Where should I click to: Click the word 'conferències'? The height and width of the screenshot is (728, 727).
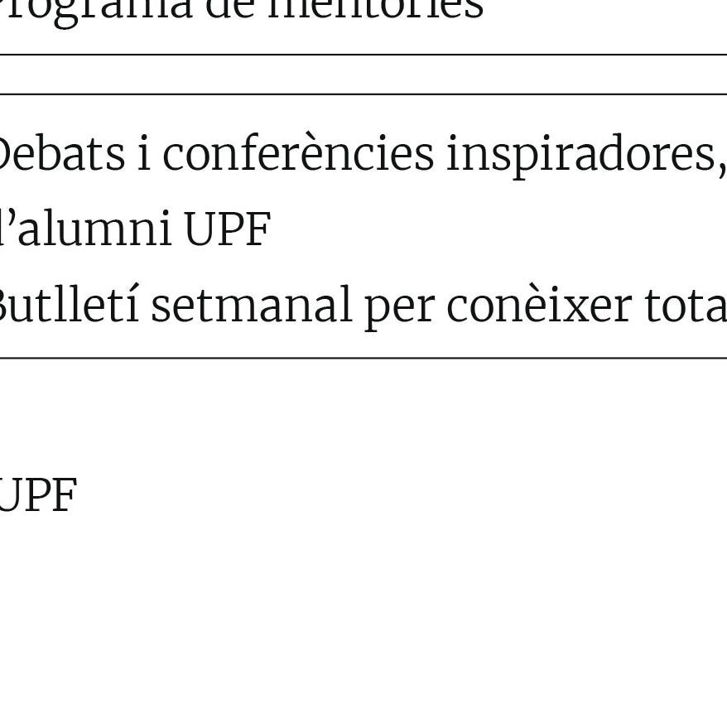click(298, 154)
